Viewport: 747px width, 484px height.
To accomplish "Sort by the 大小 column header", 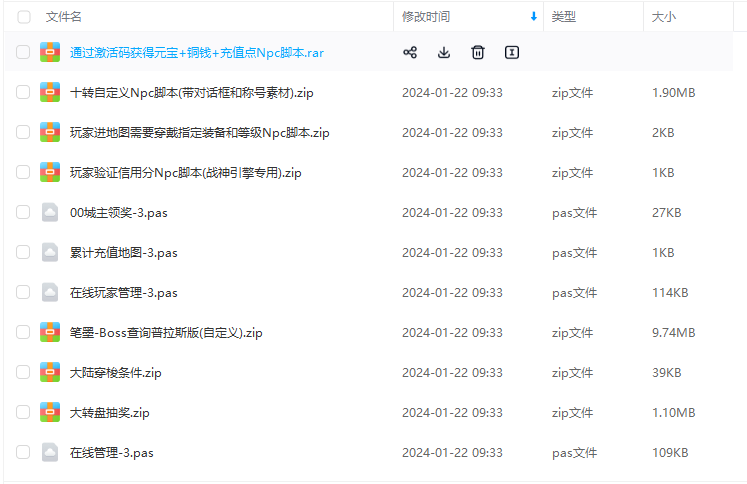I will tap(663, 17).
